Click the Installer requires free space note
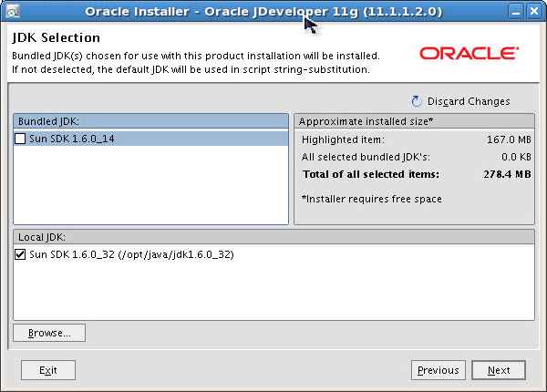The width and height of the screenshot is (547, 392). coord(371,199)
